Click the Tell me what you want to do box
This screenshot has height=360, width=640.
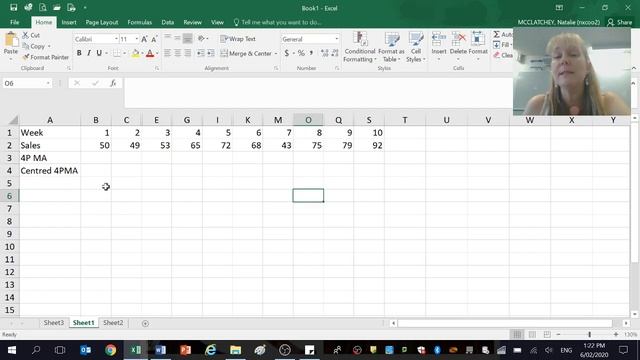pos(278,22)
